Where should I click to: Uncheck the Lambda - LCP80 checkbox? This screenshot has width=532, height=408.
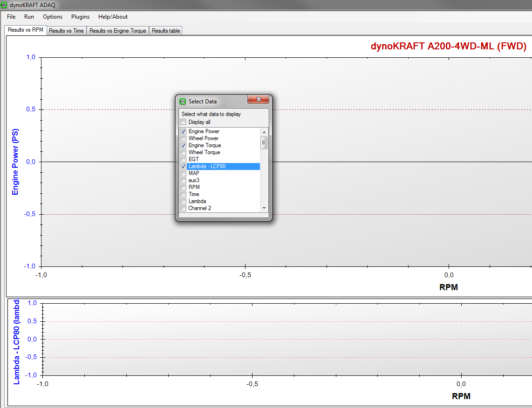coord(183,167)
